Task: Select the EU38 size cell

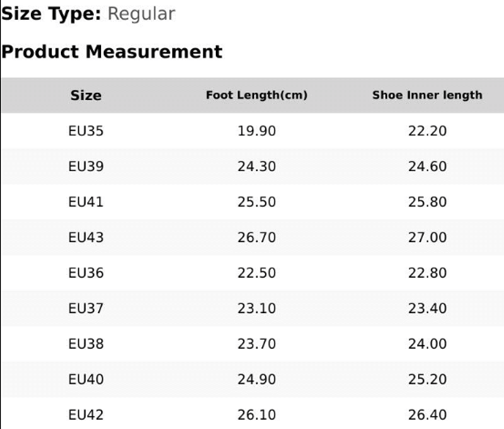Action: (x=86, y=344)
